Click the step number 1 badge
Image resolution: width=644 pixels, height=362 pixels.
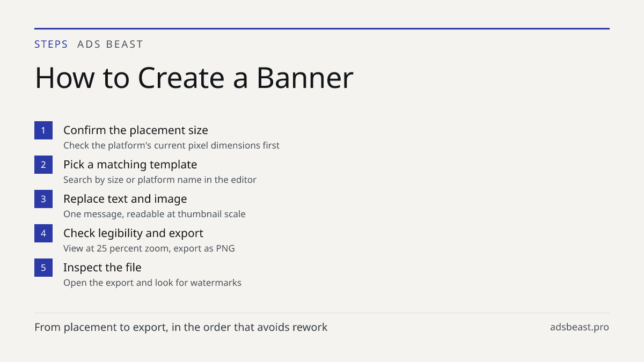coord(43,130)
